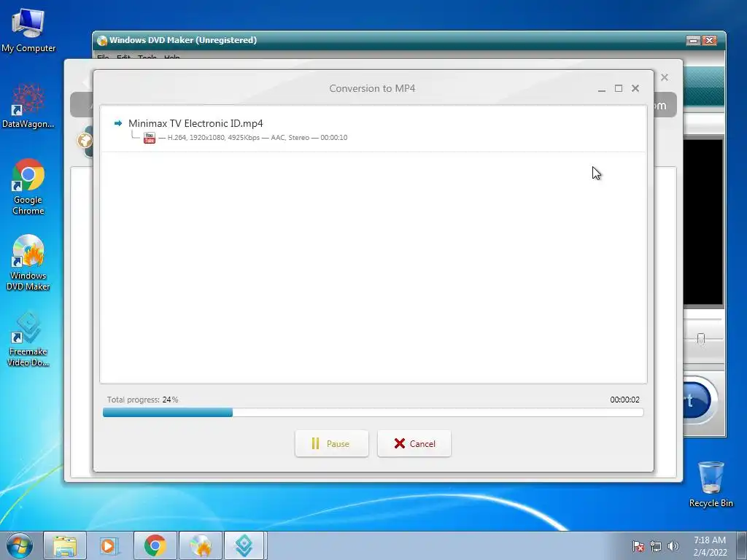Image resolution: width=747 pixels, height=560 pixels.
Task: Minimize the Windows DVD Maker window
Action: [x=693, y=41]
